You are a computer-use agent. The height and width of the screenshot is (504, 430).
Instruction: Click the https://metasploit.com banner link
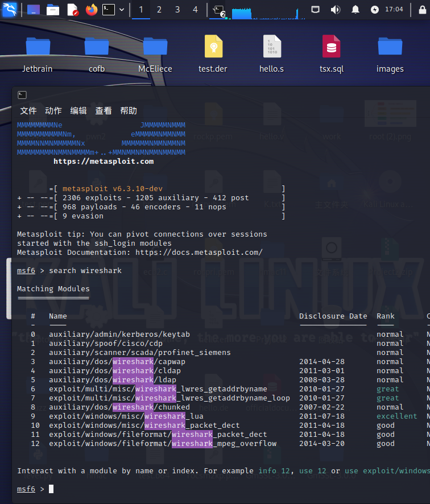pos(104,162)
